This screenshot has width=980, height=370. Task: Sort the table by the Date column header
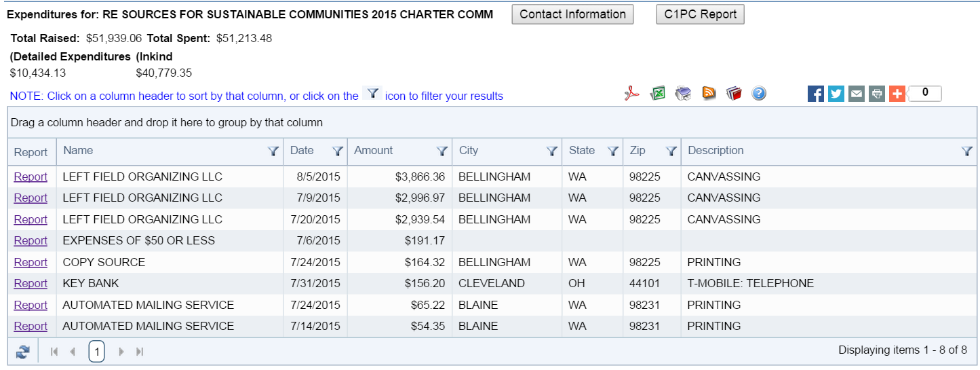coord(302,151)
